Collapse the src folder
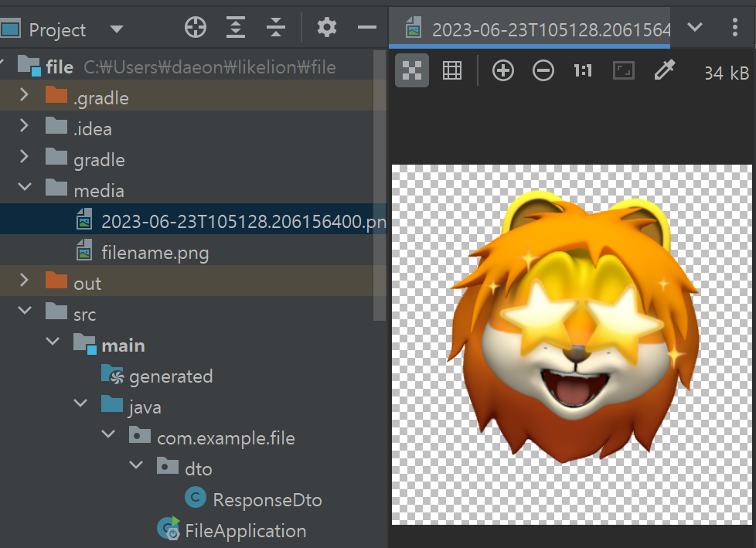 pos(25,311)
